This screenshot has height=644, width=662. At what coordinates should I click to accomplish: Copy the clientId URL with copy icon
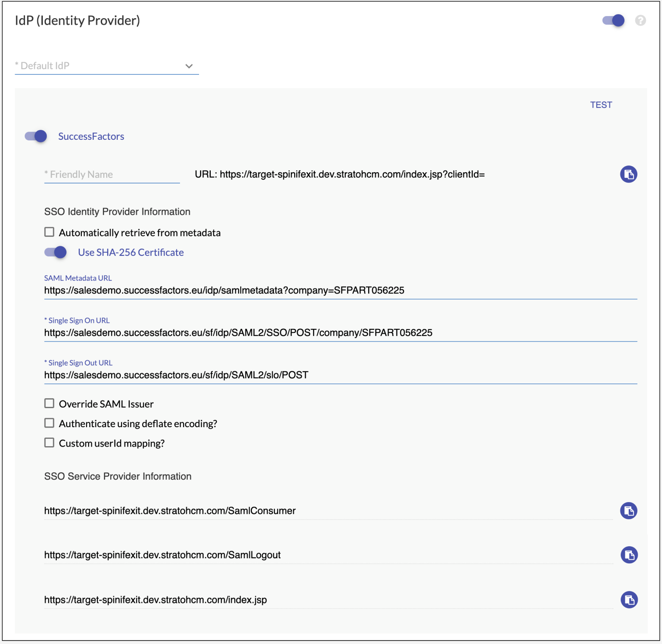tap(628, 174)
